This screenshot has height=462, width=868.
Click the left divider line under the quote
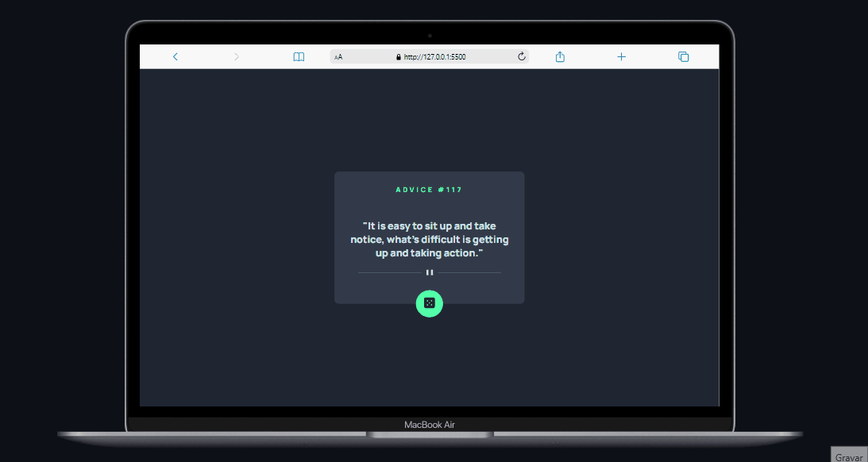click(389, 272)
